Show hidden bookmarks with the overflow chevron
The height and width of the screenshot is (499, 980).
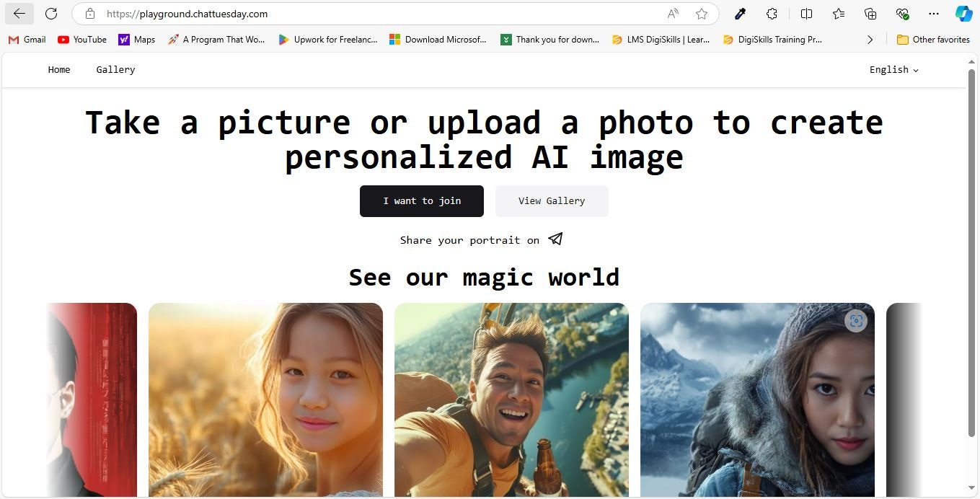pyautogui.click(x=870, y=40)
